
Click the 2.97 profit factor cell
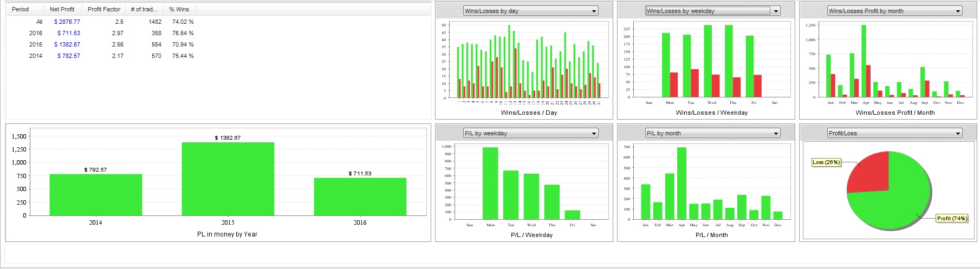118,33
